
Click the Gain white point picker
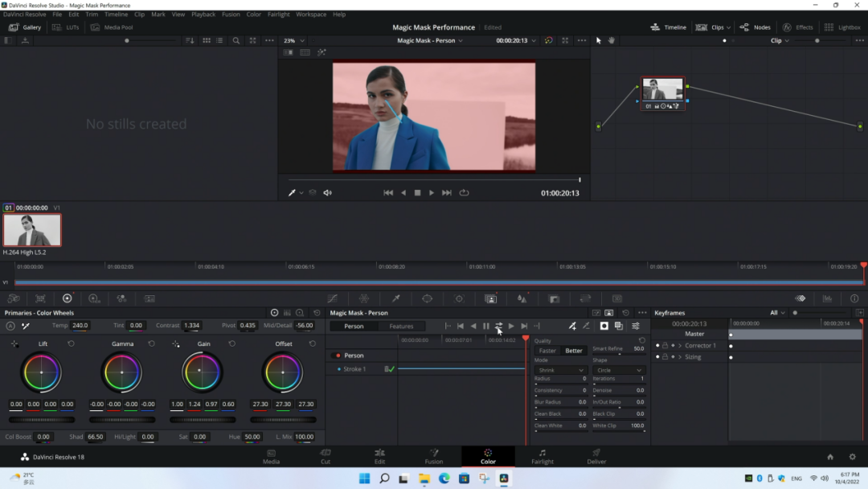tap(176, 344)
